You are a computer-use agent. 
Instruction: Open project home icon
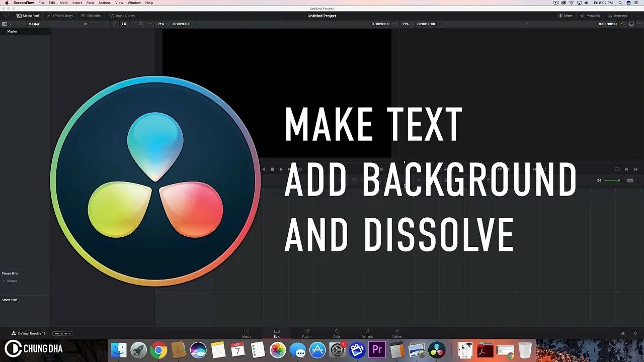point(623,333)
